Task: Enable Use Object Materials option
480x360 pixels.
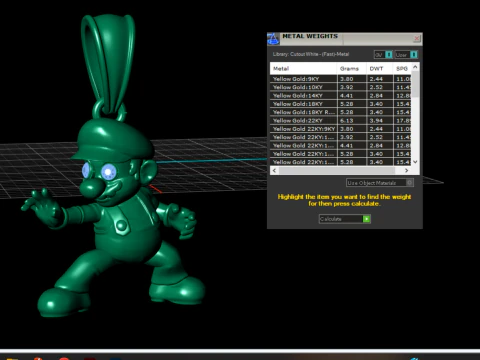Action: point(410,183)
